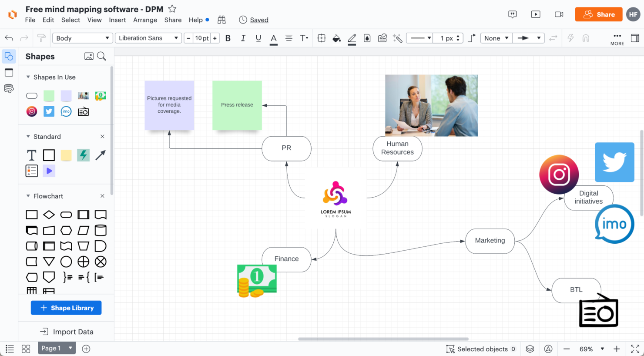The image size is (644, 356).
Task: Collapse the Standard shapes section
Action: pyautogui.click(x=28, y=137)
